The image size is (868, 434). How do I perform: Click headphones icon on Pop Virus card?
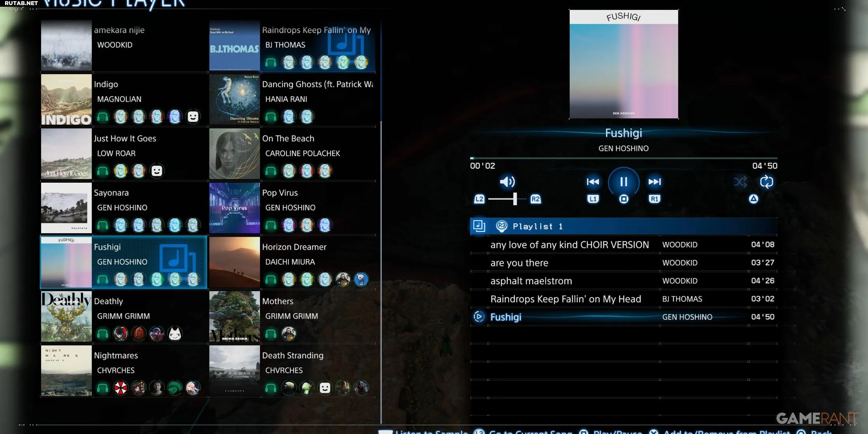click(271, 225)
